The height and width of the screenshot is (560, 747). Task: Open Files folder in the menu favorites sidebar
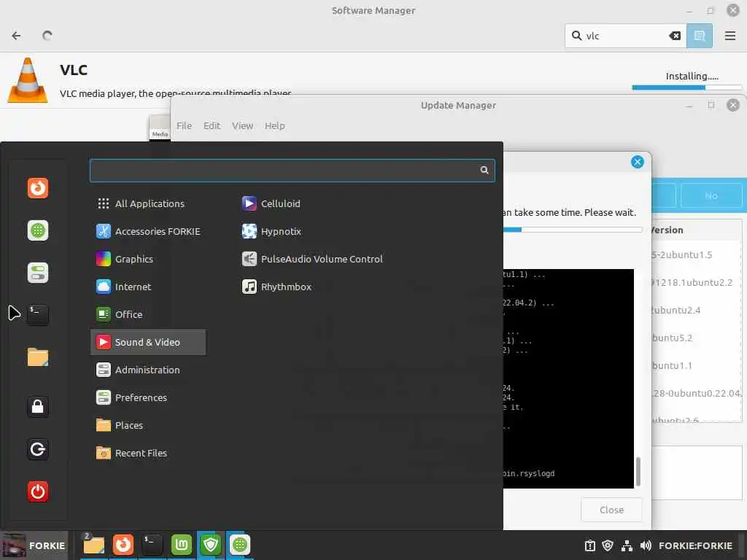pyautogui.click(x=38, y=357)
